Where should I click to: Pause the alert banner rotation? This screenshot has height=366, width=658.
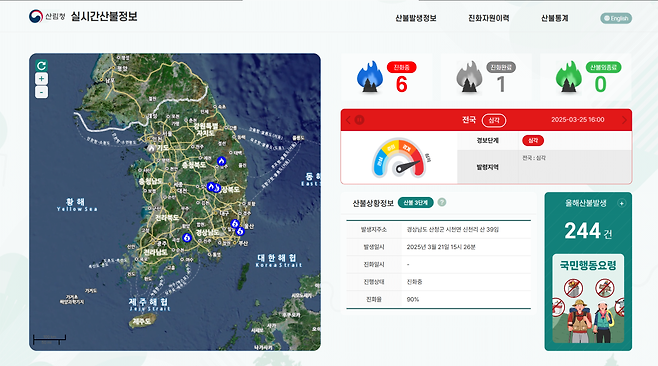click(x=359, y=120)
